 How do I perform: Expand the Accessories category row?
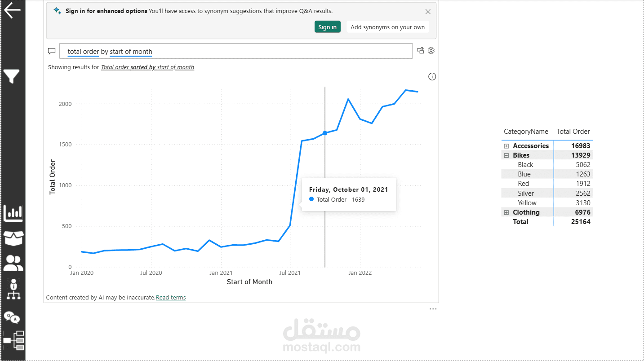click(x=506, y=146)
